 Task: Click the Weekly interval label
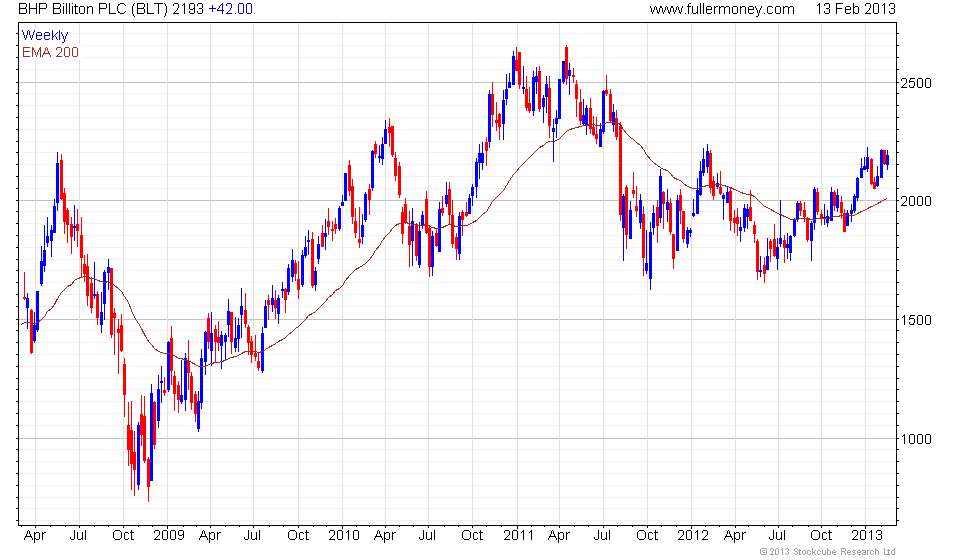[44, 35]
